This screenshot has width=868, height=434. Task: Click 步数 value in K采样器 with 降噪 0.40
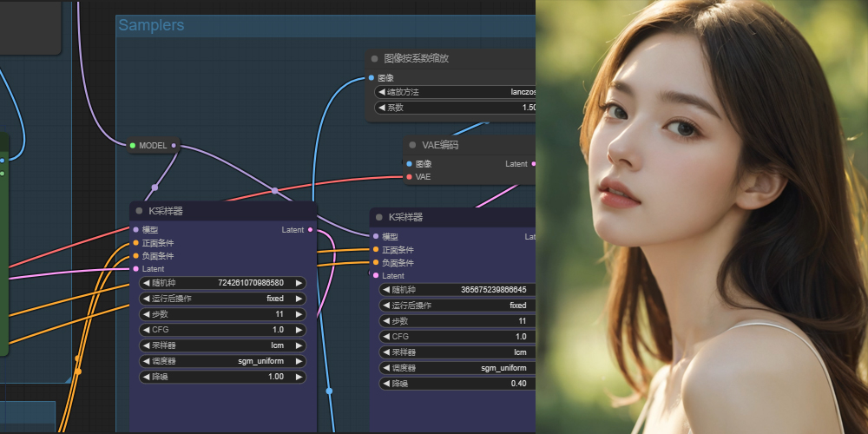[x=523, y=321]
